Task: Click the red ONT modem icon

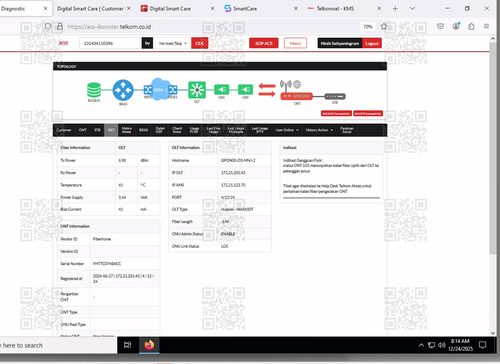Action: [x=297, y=96]
